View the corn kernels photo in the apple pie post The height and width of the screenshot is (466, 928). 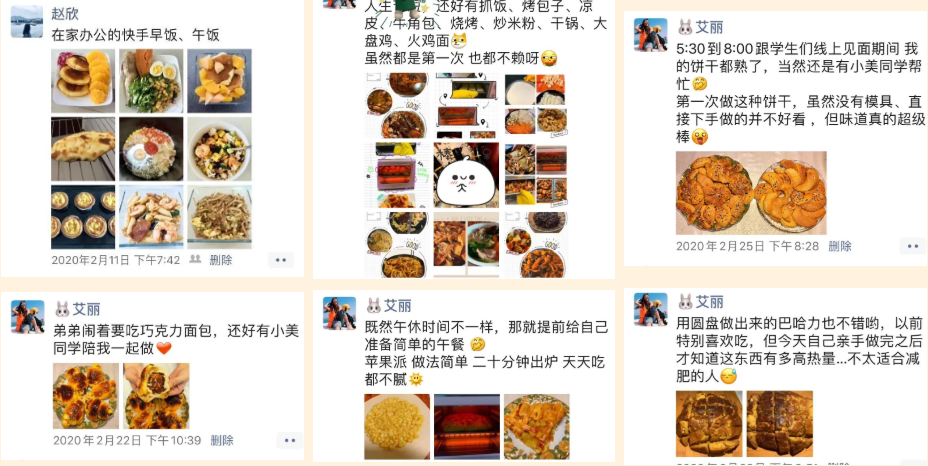[397, 426]
